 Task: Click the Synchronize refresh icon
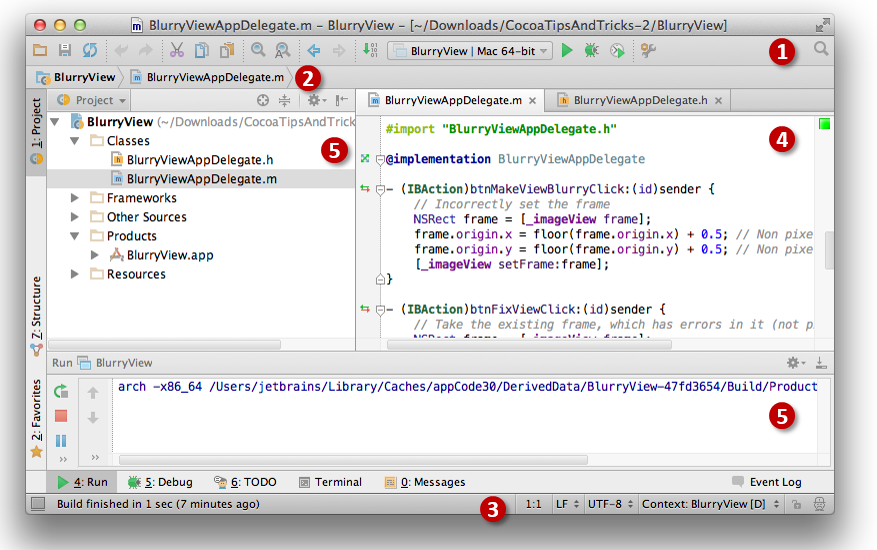tap(90, 50)
